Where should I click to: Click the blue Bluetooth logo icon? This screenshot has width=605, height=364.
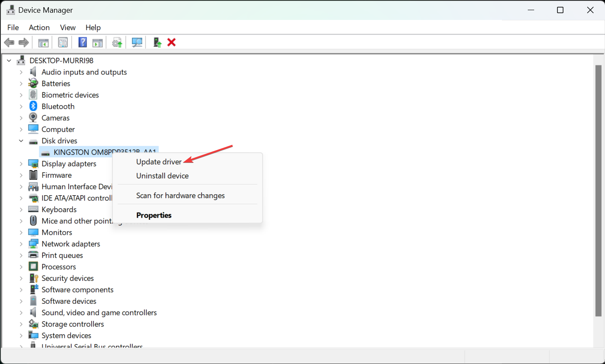coord(33,106)
